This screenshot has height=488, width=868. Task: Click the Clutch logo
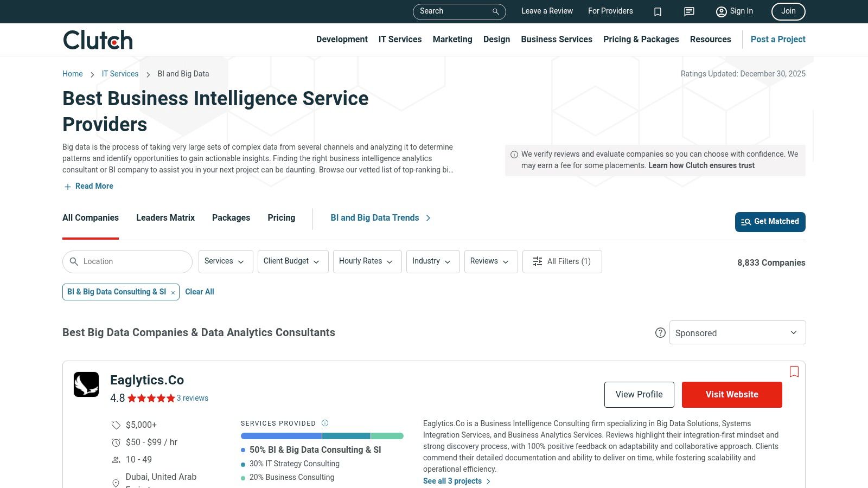pyautogui.click(x=97, y=39)
